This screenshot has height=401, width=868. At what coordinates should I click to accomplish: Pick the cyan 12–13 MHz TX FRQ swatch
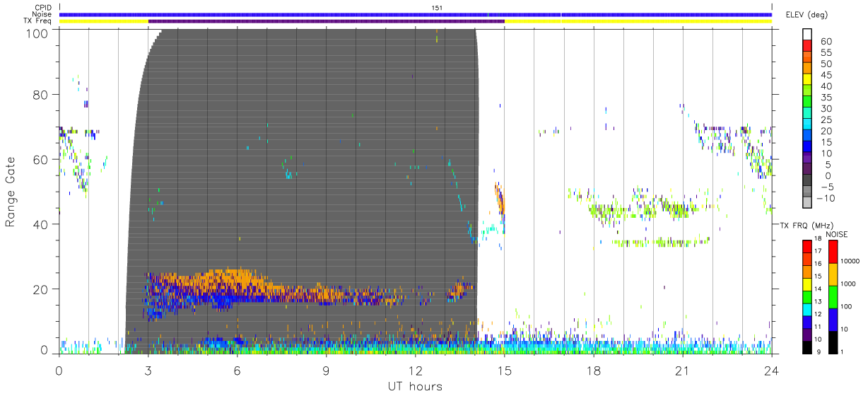[x=807, y=309]
